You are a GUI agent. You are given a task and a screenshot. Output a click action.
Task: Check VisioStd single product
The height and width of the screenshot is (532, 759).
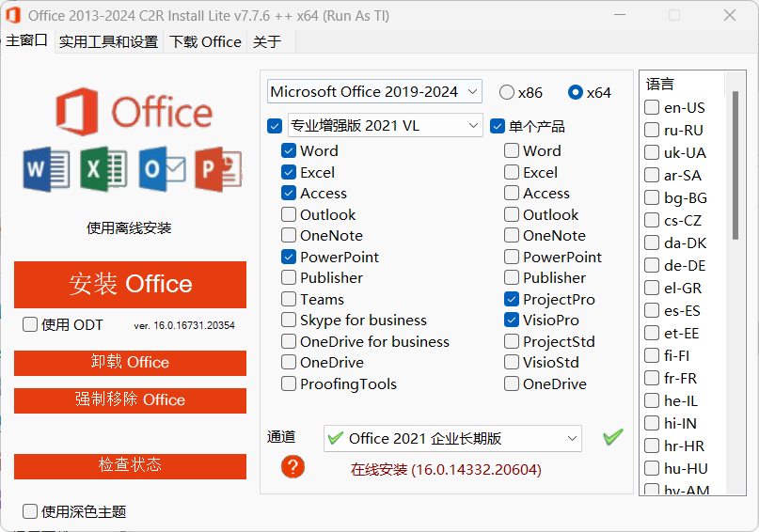point(512,362)
